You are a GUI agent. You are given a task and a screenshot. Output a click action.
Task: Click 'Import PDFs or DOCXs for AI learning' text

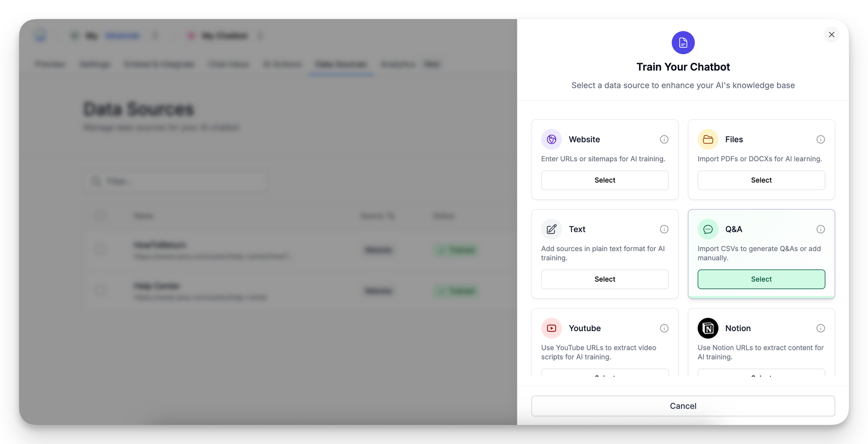[759, 159]
